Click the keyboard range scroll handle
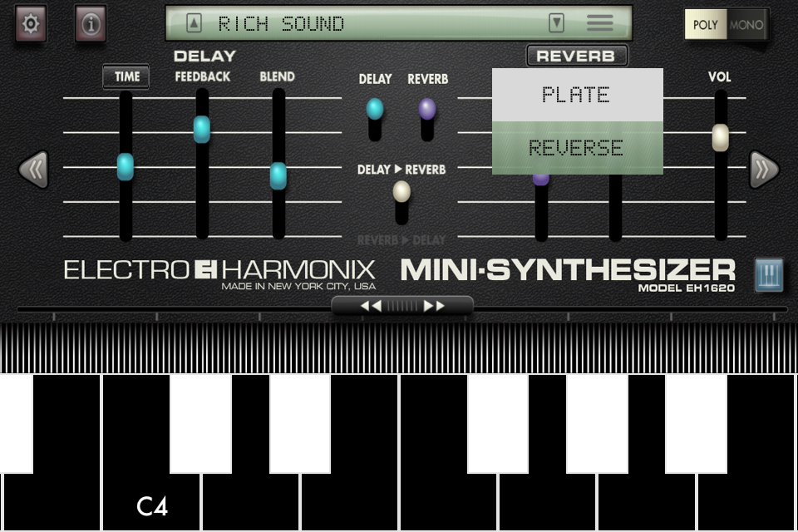Screen dimensions: 798x532 (402, 305)
